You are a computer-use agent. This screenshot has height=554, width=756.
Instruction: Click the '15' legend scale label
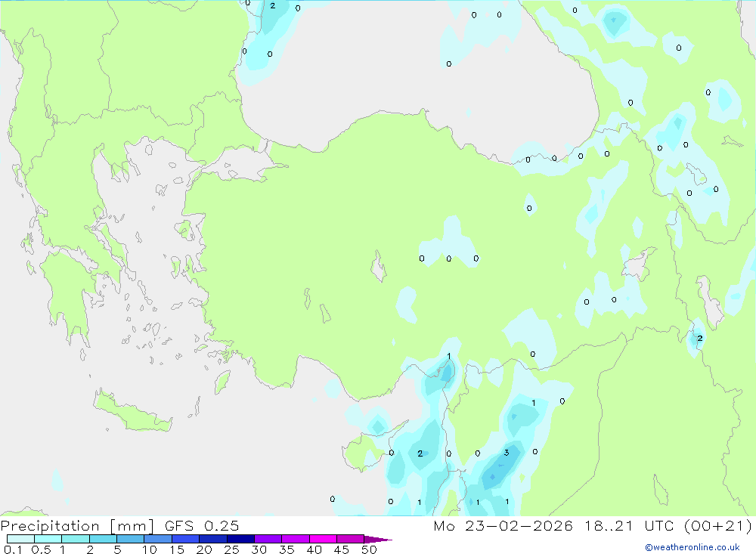tap(177, 549)
